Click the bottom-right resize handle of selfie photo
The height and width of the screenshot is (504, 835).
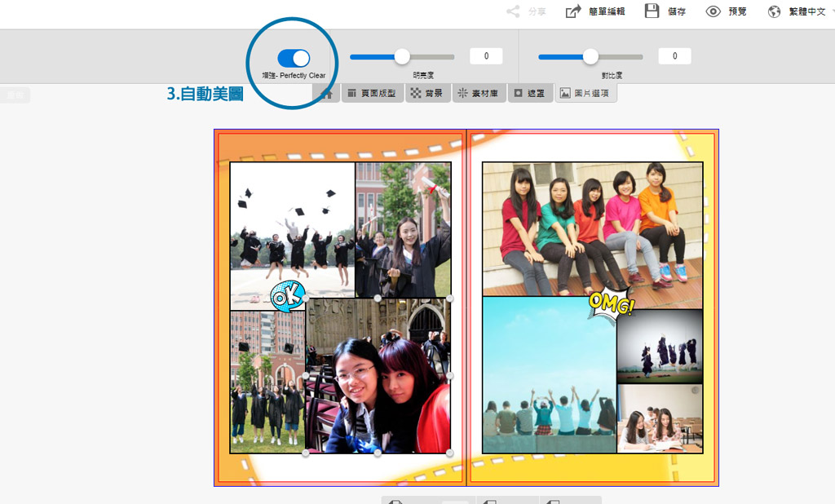click(x=450, y=453)
